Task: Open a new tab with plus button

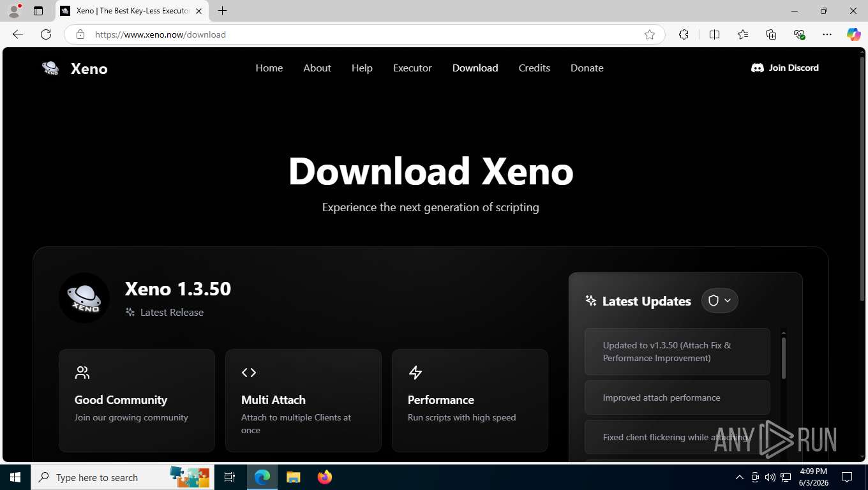Action: [222, 11]
